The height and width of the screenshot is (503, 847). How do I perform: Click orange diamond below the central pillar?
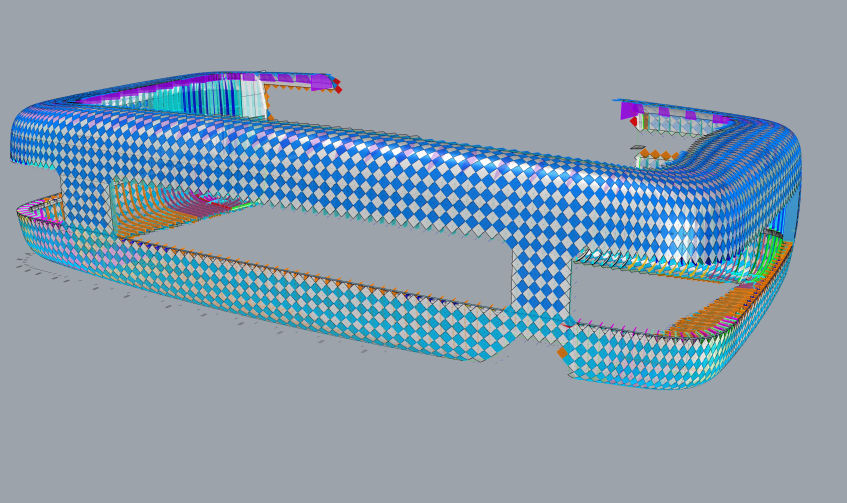562,352
